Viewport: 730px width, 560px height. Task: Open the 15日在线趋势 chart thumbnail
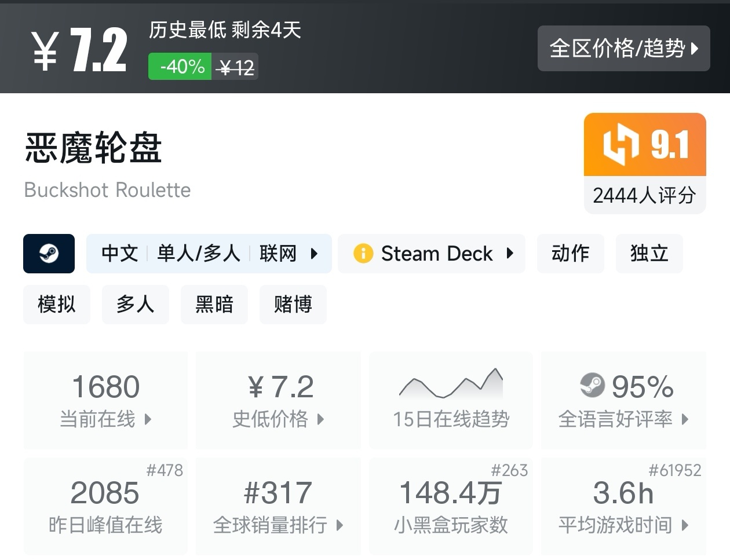click(x=451, y=383)
